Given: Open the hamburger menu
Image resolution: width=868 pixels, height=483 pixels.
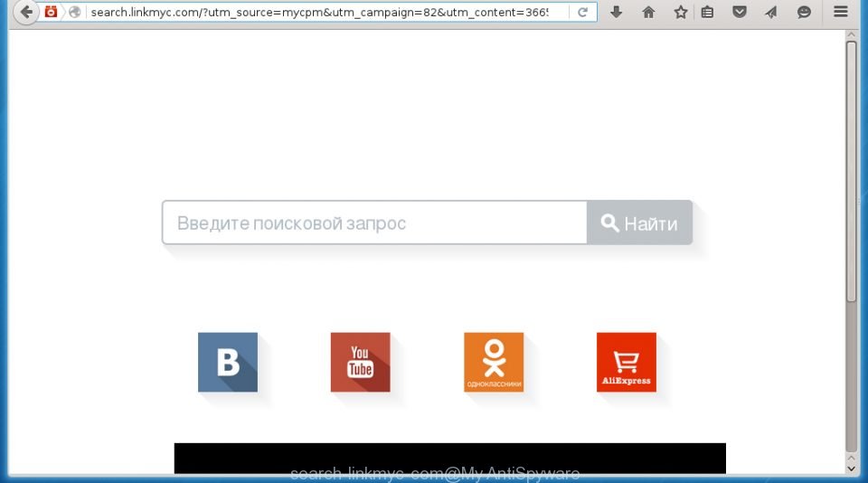Looking at the screenshot, I should [x=840, y=12].
